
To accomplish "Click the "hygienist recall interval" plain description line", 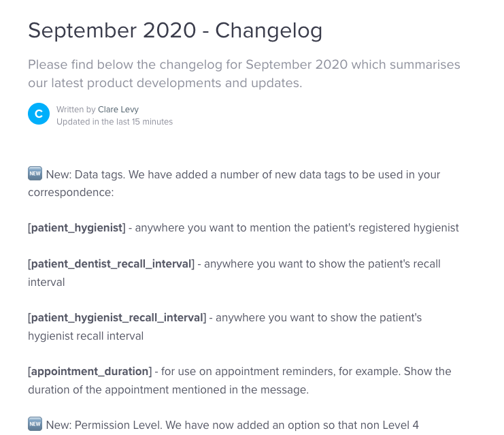I will [86, 336].
